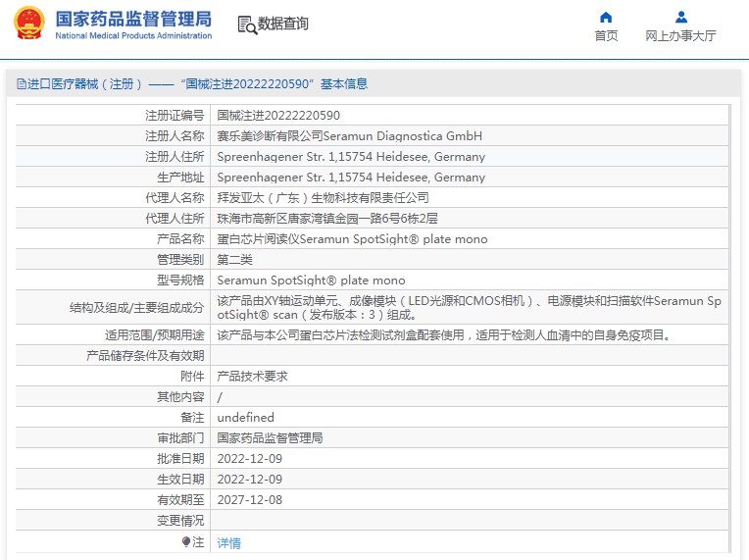The width and height of the screenshot is (749, 560).
Task: Click the 国家药品监督管理局 site title
Action: point(133,20)
